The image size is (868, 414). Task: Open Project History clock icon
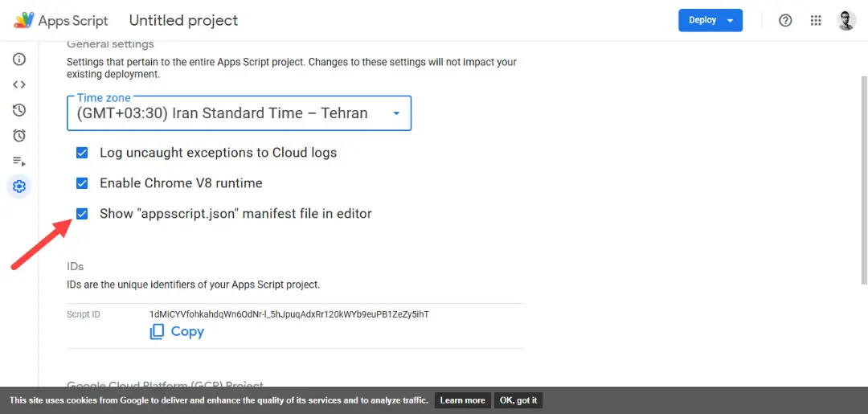[x=18, y=109]
